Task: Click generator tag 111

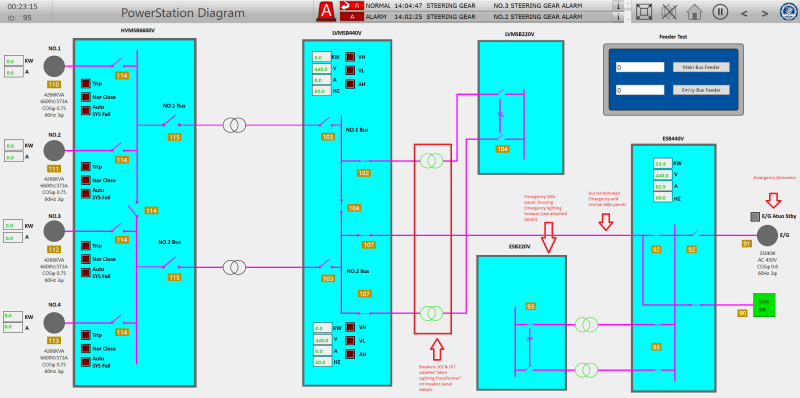Action: point(54,169)
